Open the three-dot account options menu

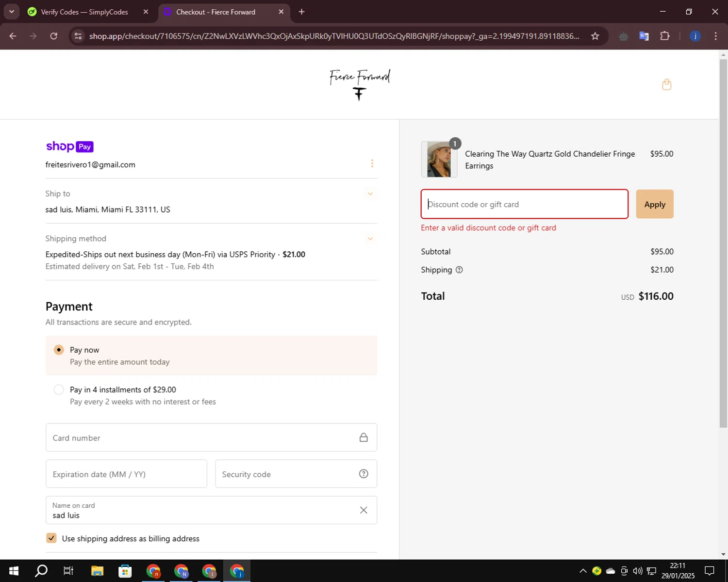pyautogui.click(x=372, y=163)
